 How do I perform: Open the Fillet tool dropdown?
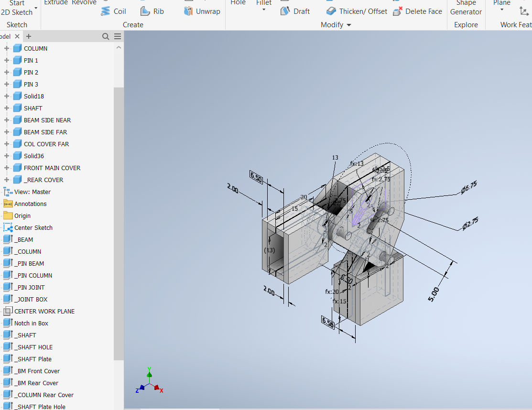point(263,9)
